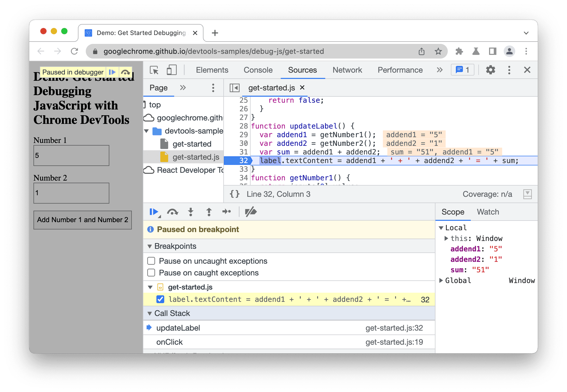The height and width of the screenshot is (392, 567).
Task: Click the Network tab in DevTools
Action: [347, 70]
